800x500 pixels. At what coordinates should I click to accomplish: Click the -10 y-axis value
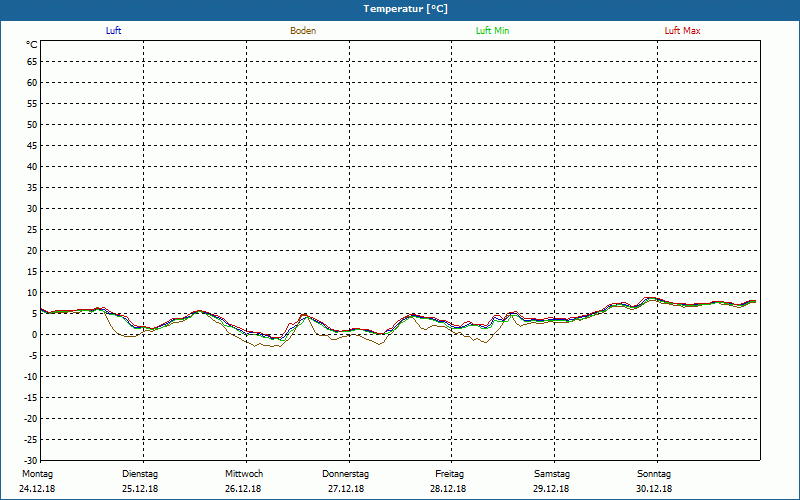[31, 377]
